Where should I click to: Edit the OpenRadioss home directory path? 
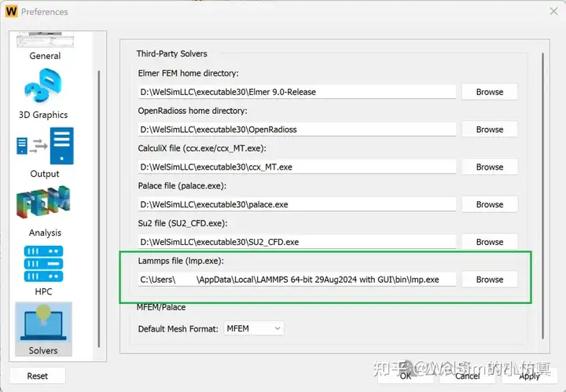(296, 130)
